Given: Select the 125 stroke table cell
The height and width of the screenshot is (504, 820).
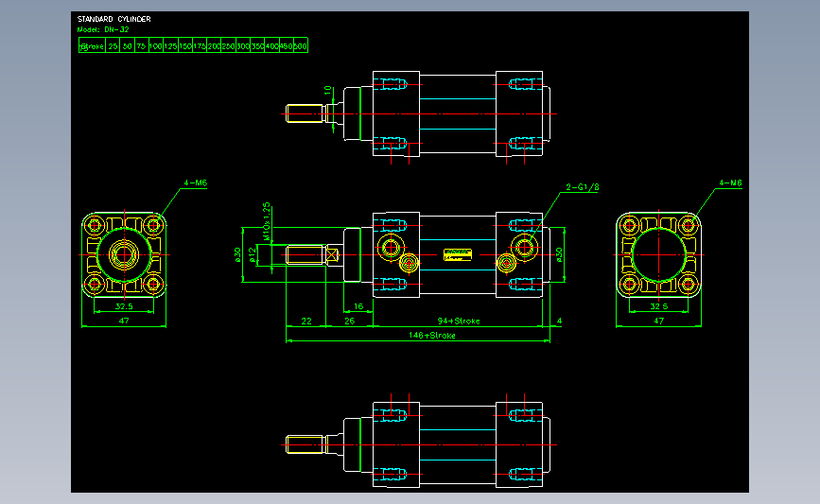Looking at the screenshot, I should 170,46.
